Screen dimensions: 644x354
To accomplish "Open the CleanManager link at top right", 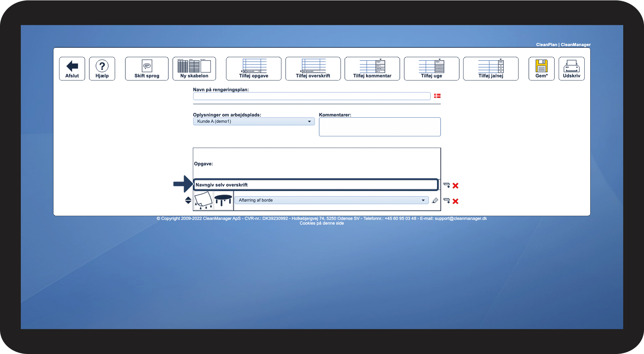I will tap(575, 45).
